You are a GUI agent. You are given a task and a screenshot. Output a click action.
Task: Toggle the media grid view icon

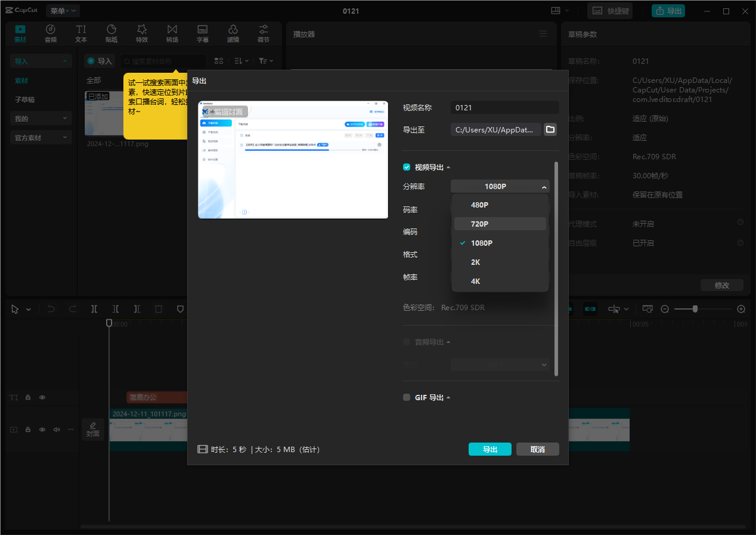(219, 61)
